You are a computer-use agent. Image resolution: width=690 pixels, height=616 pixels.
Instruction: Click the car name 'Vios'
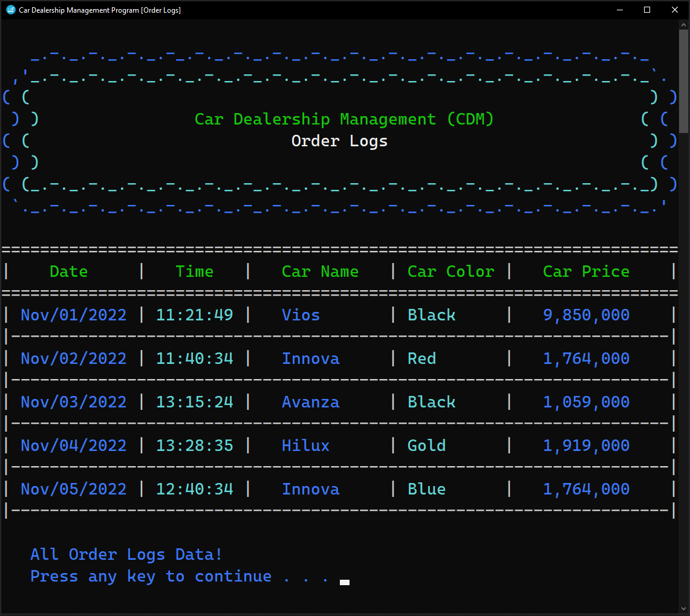301,315
